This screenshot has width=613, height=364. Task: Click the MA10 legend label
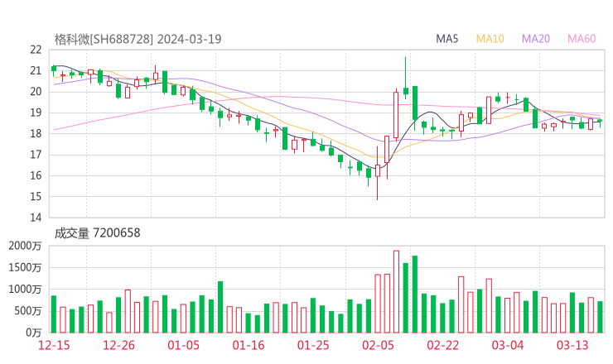coord(490,39)
